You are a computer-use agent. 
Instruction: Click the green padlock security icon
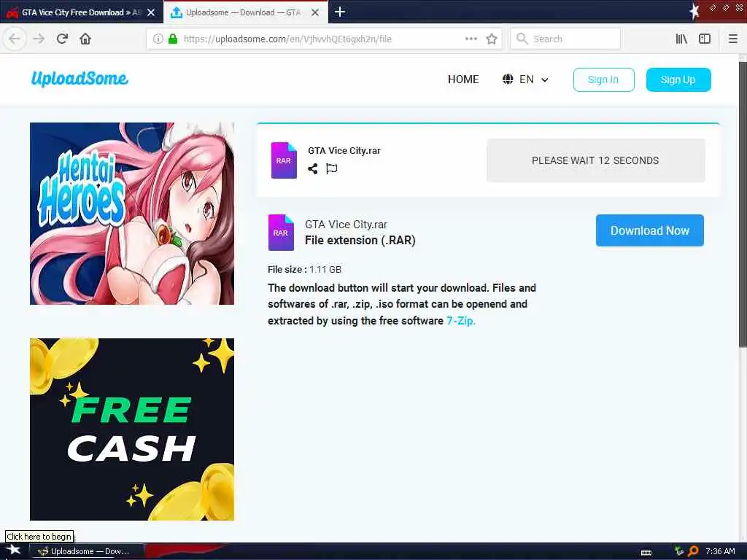click(173, 39)
